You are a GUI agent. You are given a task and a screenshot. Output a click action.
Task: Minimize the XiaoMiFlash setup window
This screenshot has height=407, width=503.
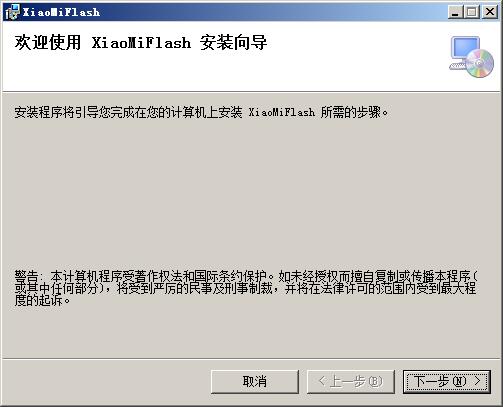tap(455, 12)
